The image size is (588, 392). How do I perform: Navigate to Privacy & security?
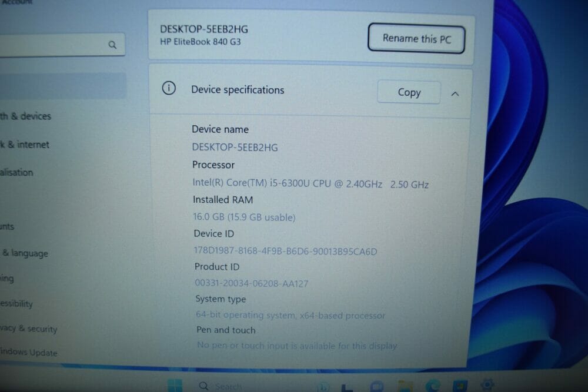pyautogui.click(x=29, y=329)
